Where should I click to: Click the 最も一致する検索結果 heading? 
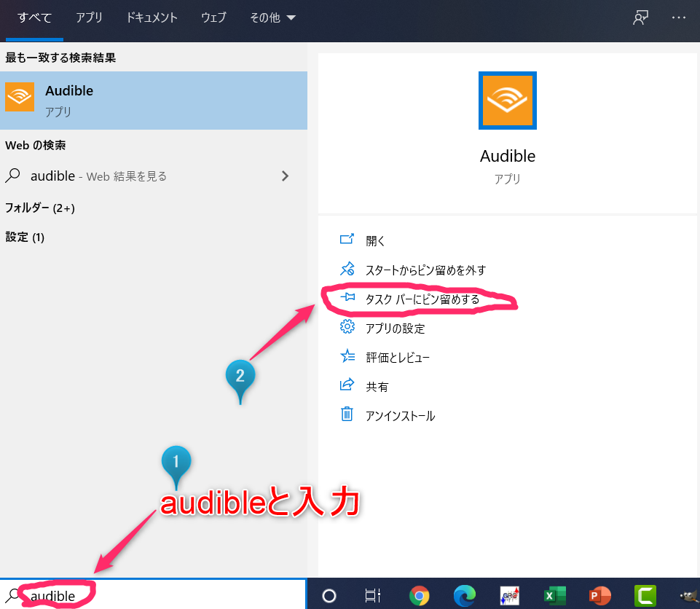(60, 58)
